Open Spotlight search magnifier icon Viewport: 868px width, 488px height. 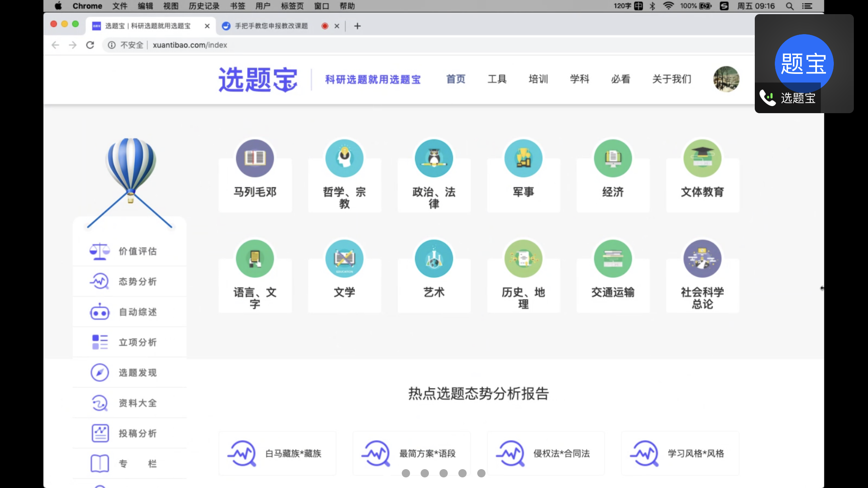[789, 6]
